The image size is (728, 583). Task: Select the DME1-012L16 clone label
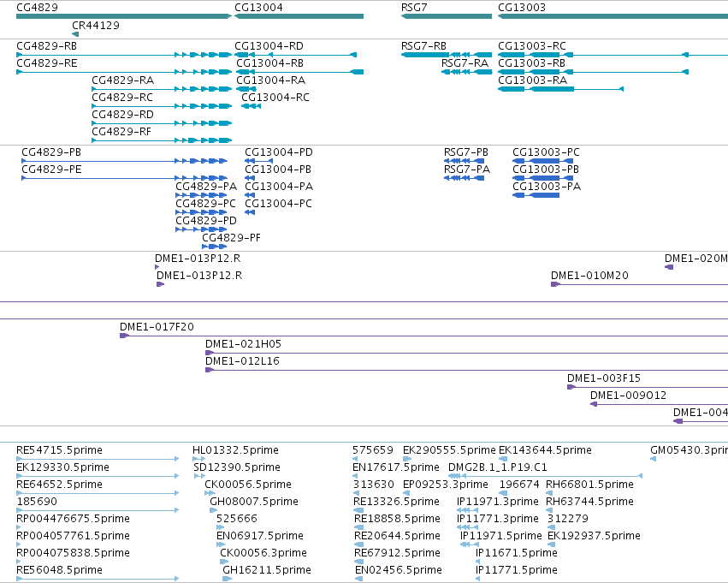tap(242, 362)
